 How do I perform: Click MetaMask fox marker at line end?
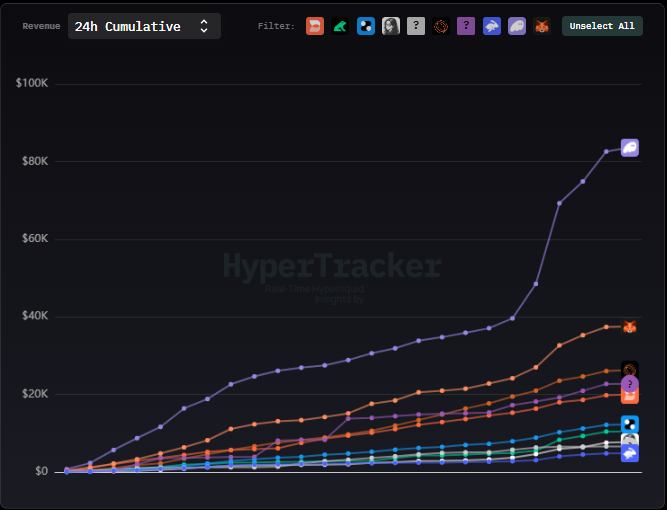(x=630, y=327)
